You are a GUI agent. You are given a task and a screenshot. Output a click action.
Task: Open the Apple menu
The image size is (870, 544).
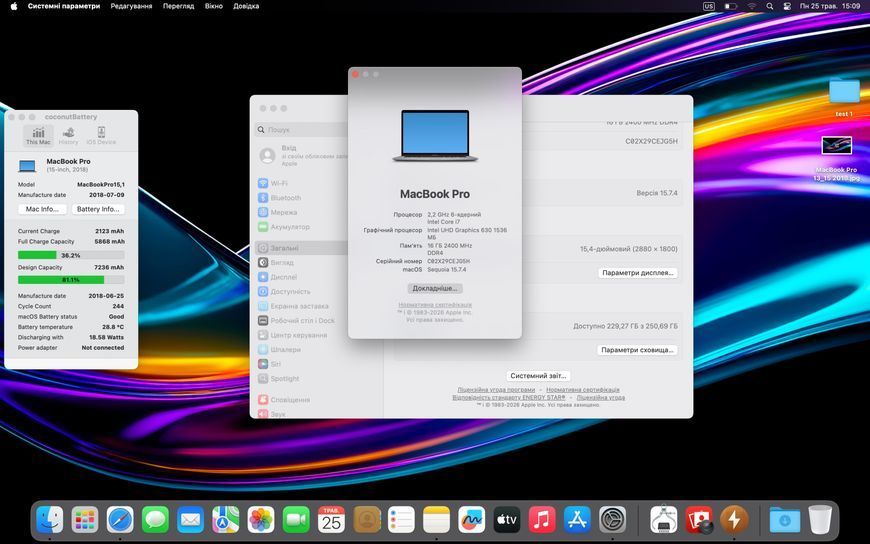[14, 6]
